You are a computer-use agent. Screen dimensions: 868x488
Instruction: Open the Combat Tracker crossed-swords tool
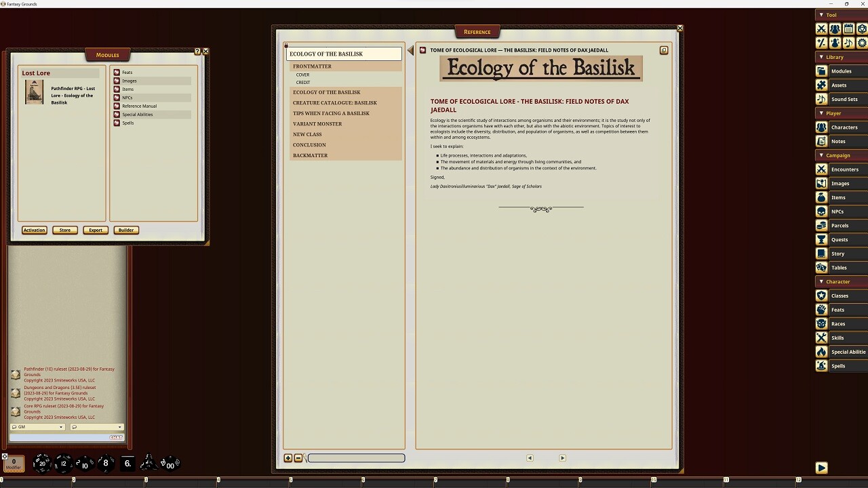point(821,28)
